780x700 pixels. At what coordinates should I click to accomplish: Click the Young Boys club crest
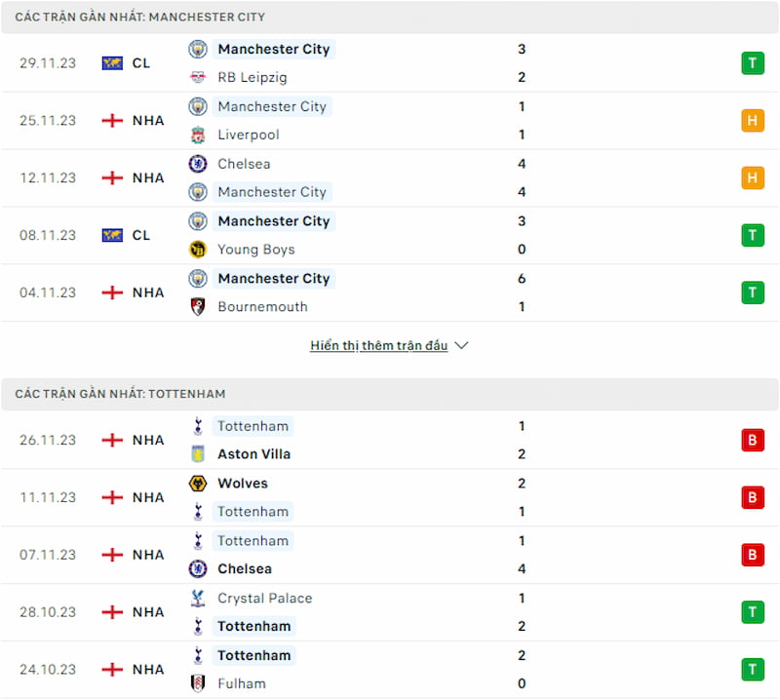[x=198, y=250]
